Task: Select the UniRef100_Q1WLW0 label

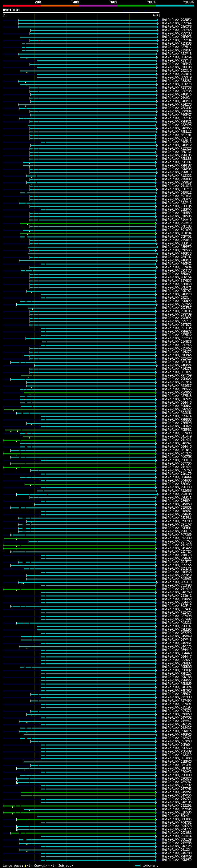Action: (177, 67)
